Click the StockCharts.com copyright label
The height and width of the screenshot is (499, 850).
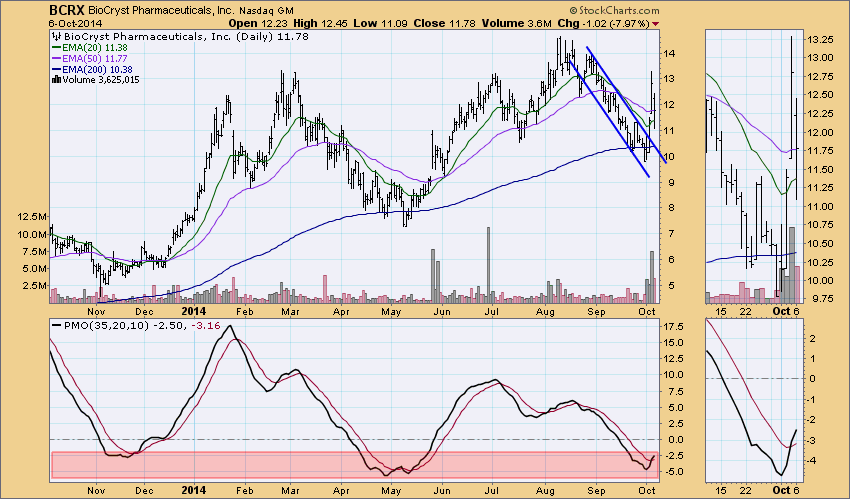pyautogui.click(x=615, y=10)
